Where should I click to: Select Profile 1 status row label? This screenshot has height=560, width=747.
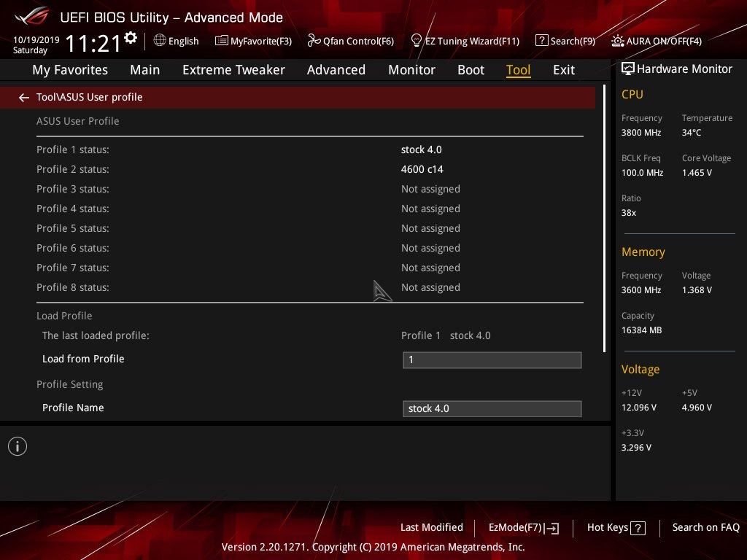click(73, 149)
